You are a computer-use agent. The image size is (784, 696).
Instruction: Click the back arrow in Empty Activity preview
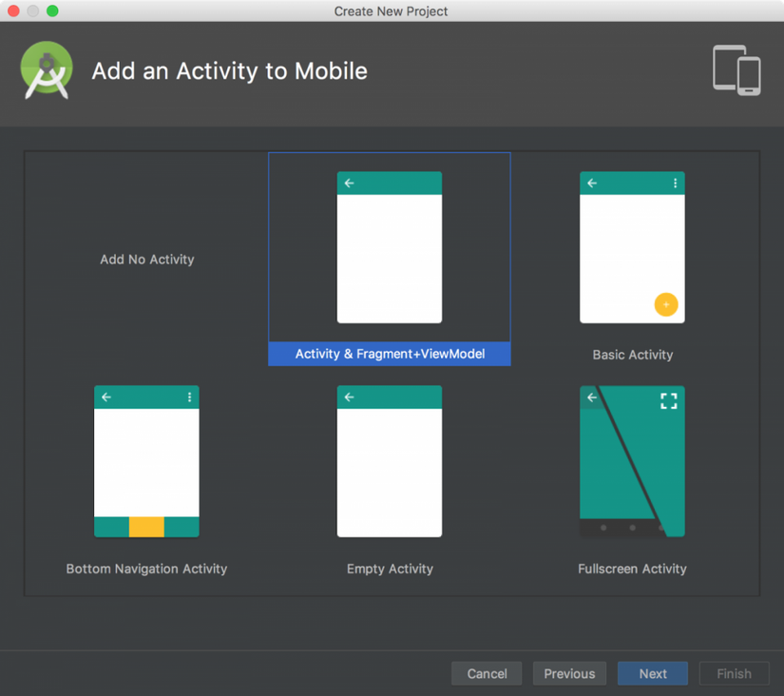[349, 397]
